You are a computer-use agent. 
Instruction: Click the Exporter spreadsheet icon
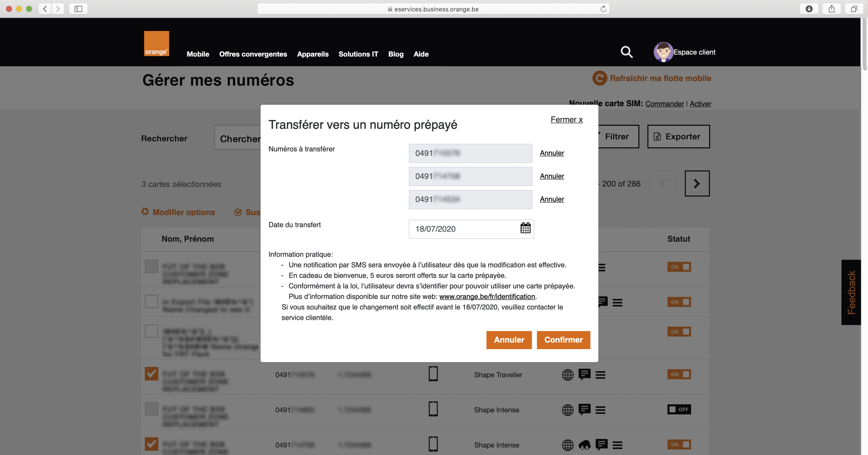(x=657, y=137)
